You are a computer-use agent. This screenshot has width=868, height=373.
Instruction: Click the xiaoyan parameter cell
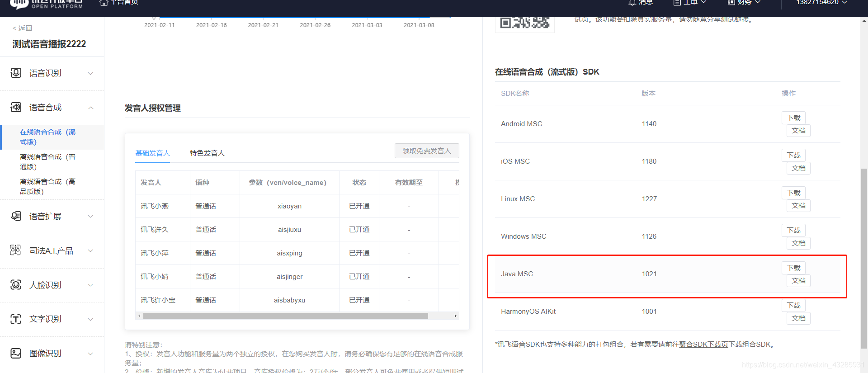tap(289, 206)
